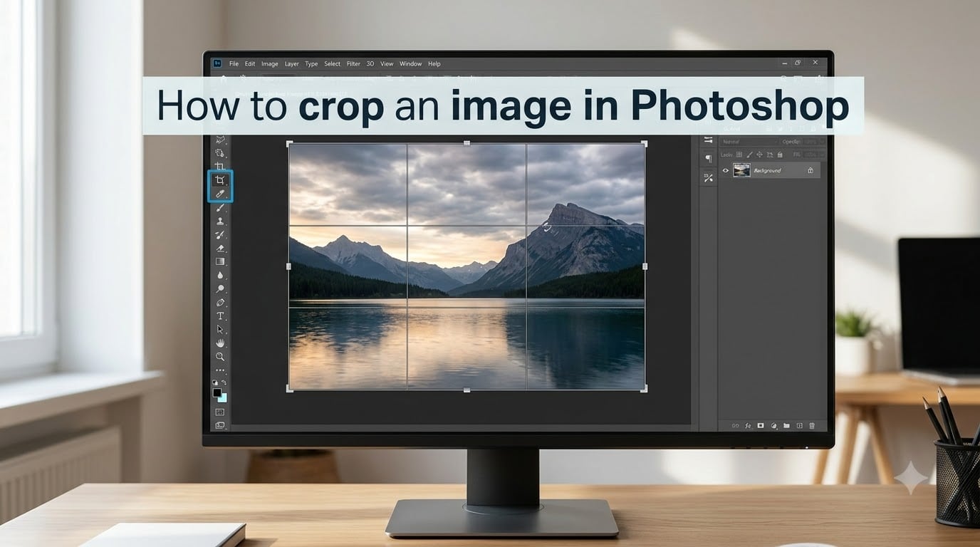
Task: Select the Type tool
Action: coord(220,316)
